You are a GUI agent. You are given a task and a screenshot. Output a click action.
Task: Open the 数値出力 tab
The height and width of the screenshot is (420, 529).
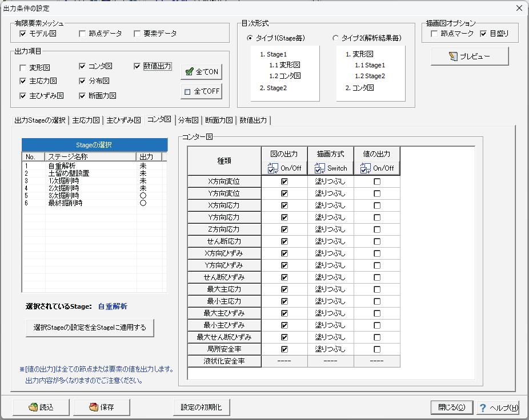coord(253,120)
